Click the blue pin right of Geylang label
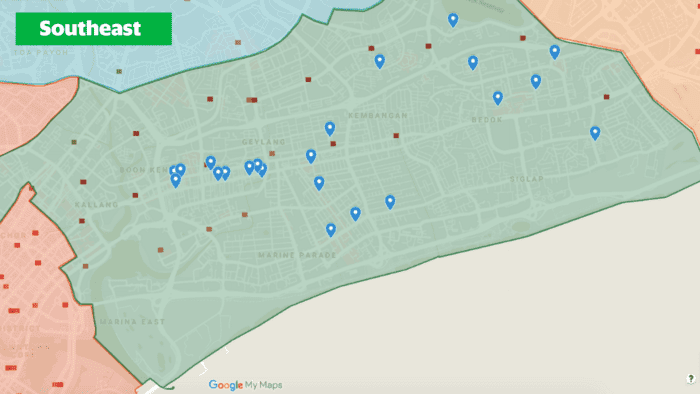700x394 pixels. 311,156
